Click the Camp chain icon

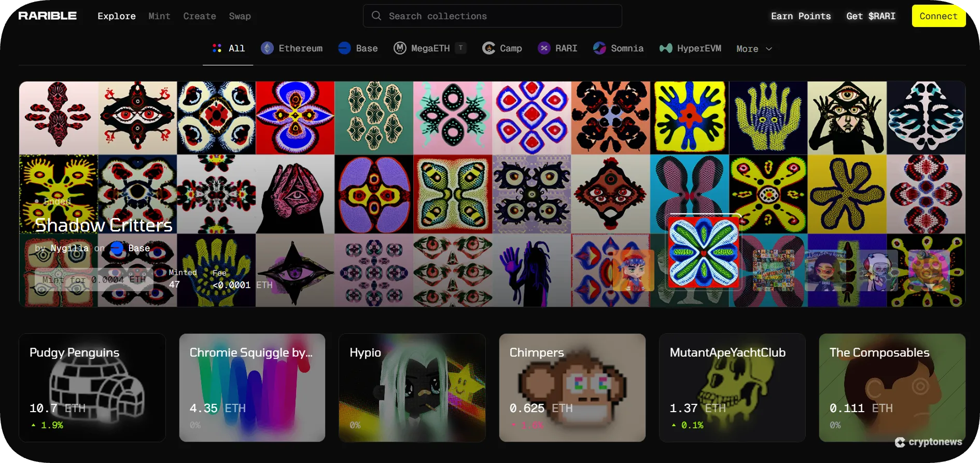488,48
